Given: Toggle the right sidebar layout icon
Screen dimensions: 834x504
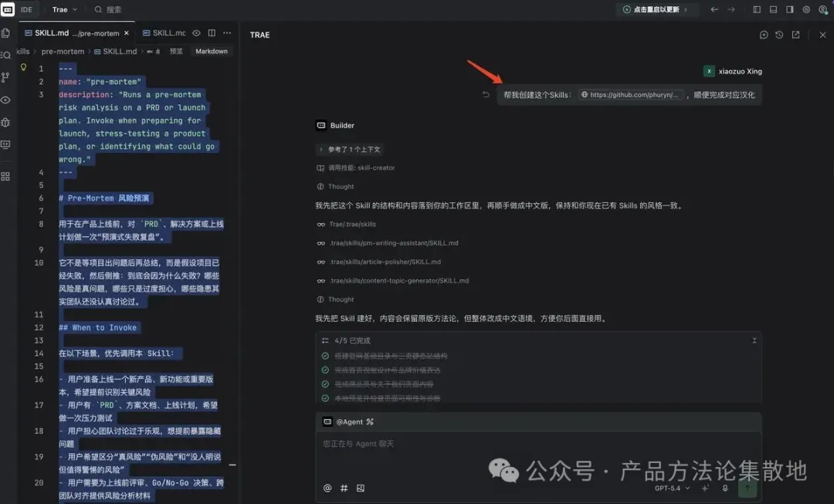Looking at the screenshot, I should click(x=790, y=9).
